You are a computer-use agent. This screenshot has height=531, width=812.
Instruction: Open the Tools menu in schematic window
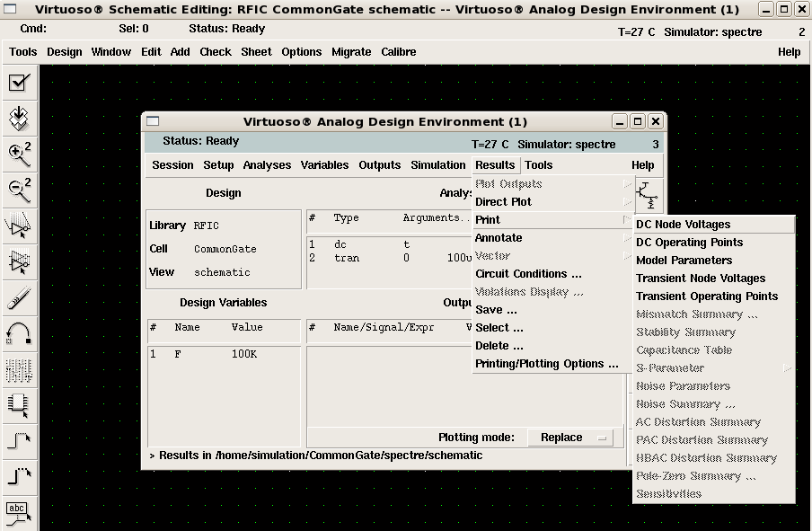[x=22, y=52]
